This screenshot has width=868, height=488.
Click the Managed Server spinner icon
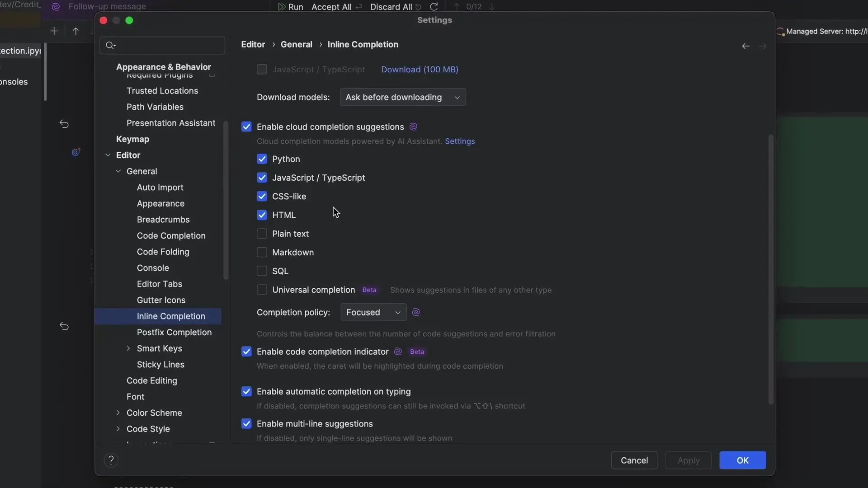pos(781,32)
